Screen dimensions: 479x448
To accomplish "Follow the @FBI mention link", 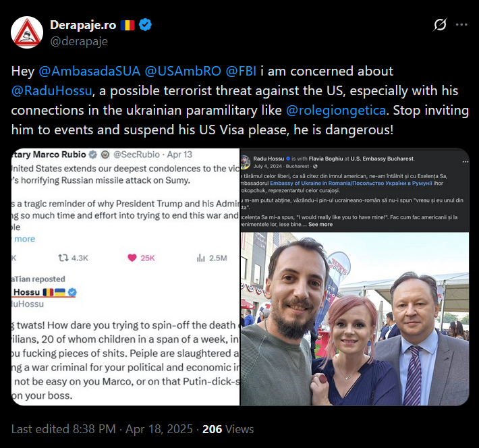I will tap(241, 72).
